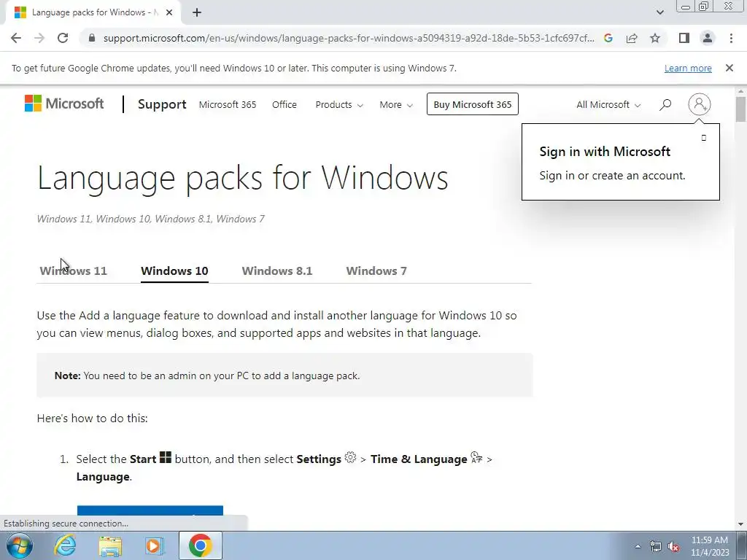The width and height of the screenshot is (747, 560).
Task: Launch Internet Explorer from the taskbar
Action: tap(65, 545)
